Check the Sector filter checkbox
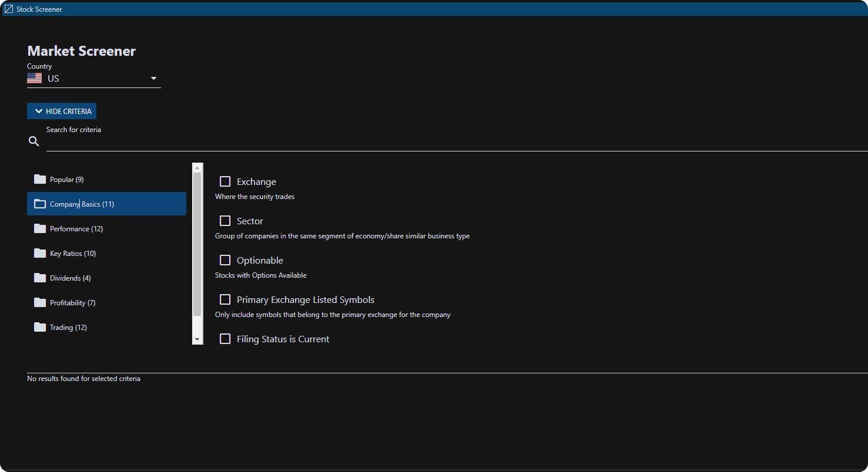 coord(225,221)
